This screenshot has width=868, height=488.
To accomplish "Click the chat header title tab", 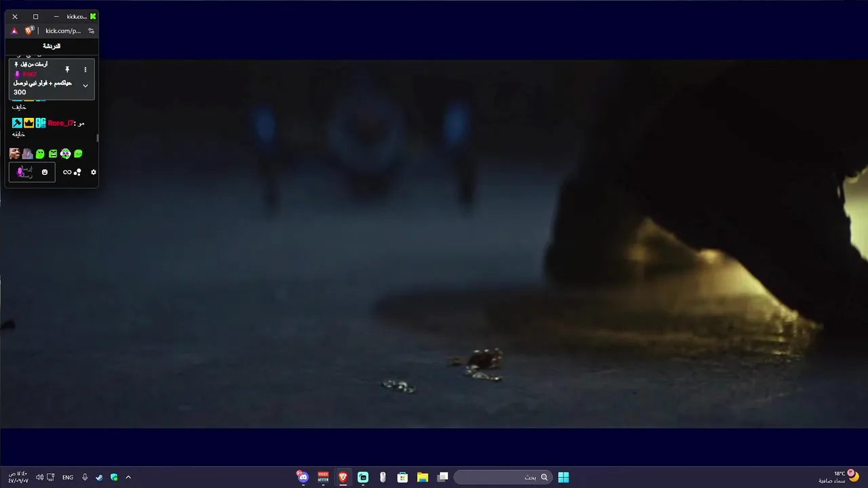I will tap(52, 46).
